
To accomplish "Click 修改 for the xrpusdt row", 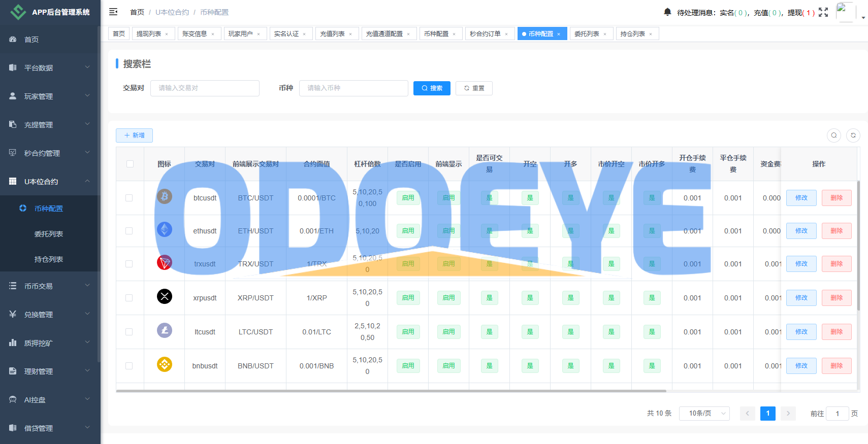I will (801, 298).
